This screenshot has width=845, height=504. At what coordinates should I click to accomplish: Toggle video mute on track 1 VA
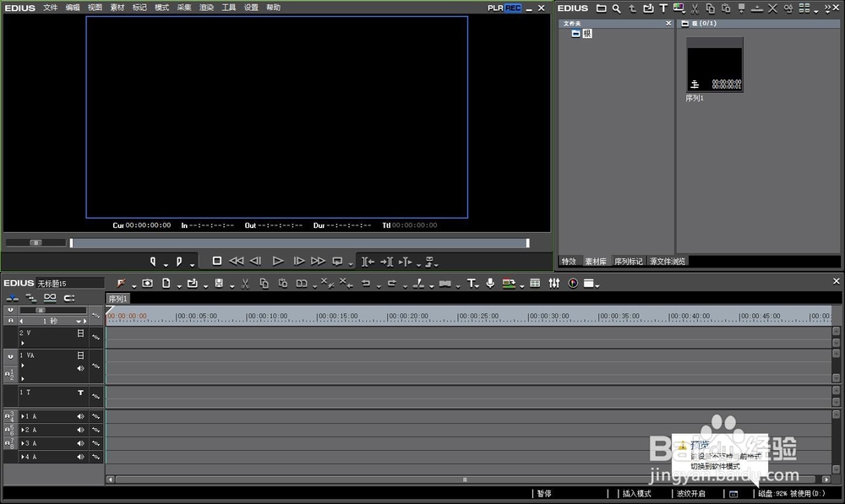click(80, 355)
